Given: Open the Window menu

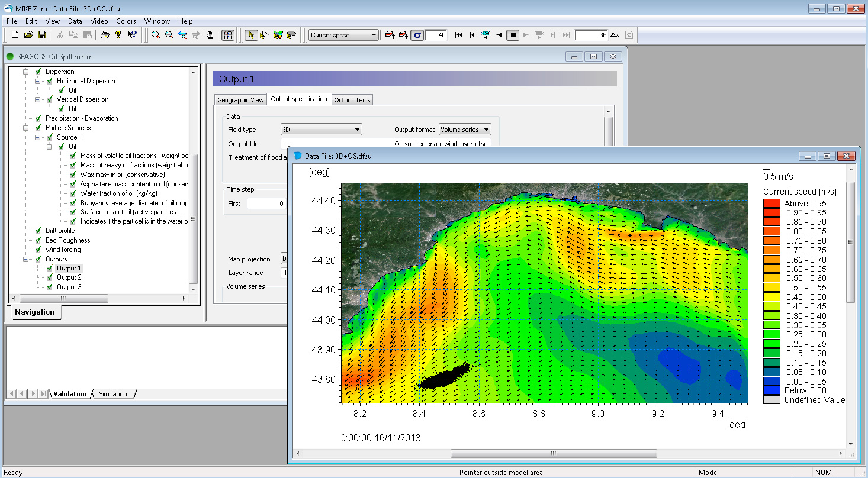Looking at the screenshot, I should tap(157, 21).
